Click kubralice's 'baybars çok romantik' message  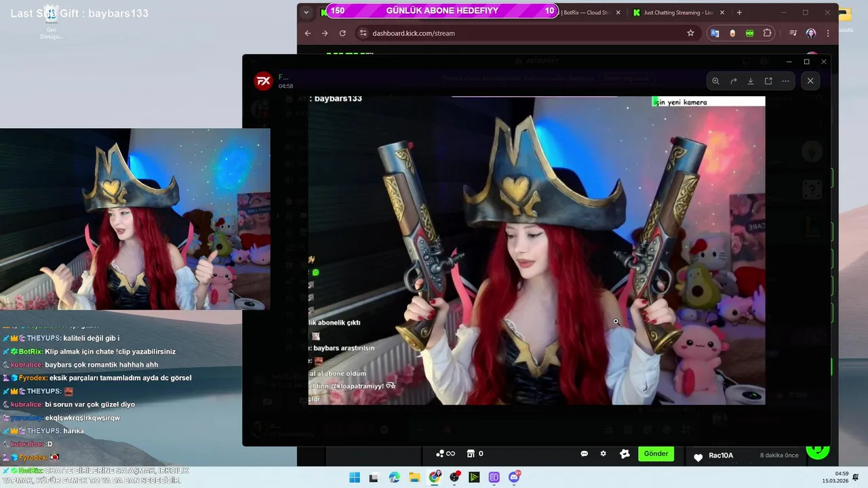click(x=81, y=365)
